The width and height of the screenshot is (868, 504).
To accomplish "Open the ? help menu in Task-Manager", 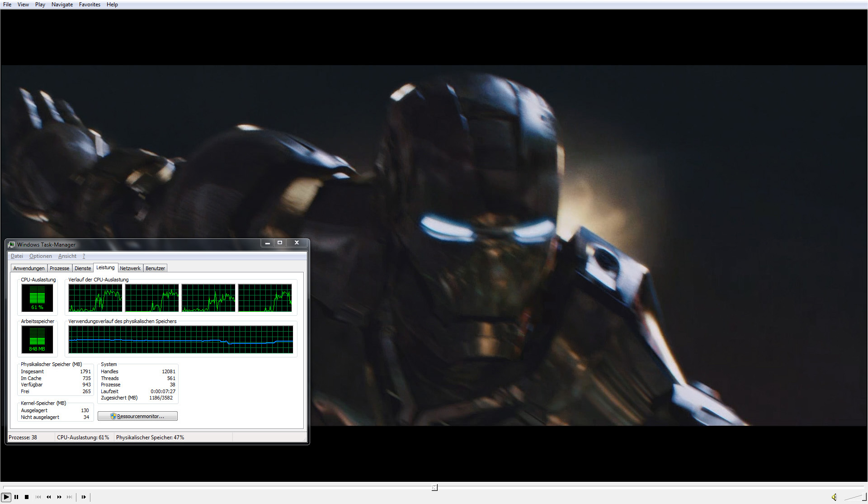I will pyautogui.click(x=84, y=256).
